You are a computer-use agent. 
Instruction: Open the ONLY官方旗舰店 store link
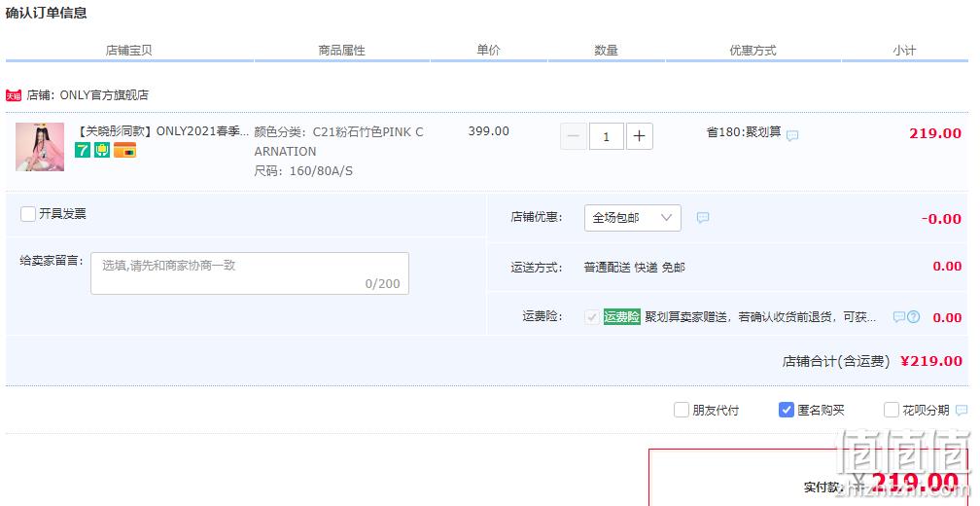104,95
